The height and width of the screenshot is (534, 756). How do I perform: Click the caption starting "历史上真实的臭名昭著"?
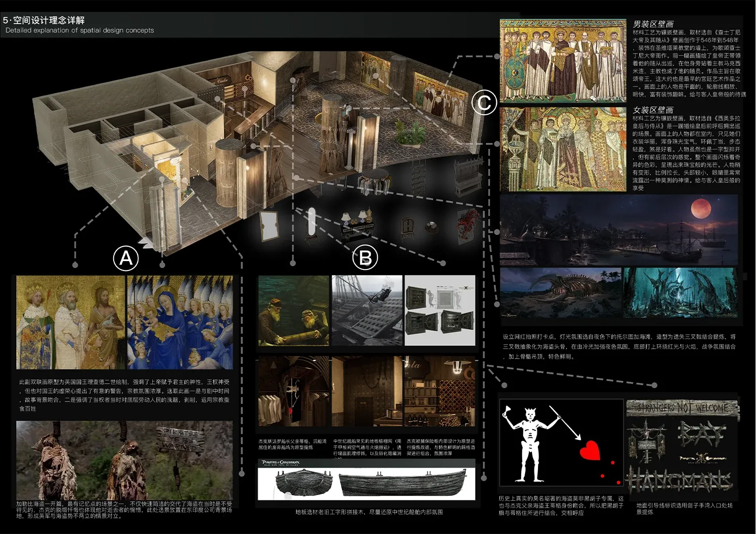[x=561, y=505]
